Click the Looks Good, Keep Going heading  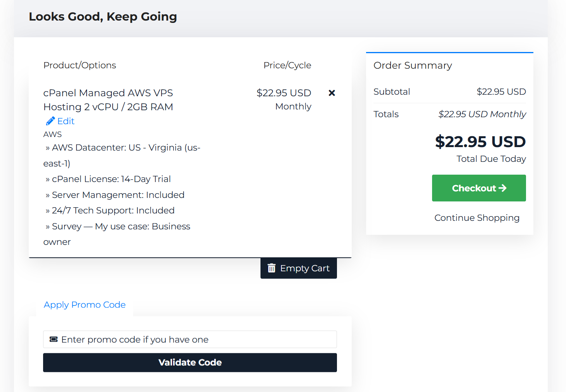coord(103,17)
